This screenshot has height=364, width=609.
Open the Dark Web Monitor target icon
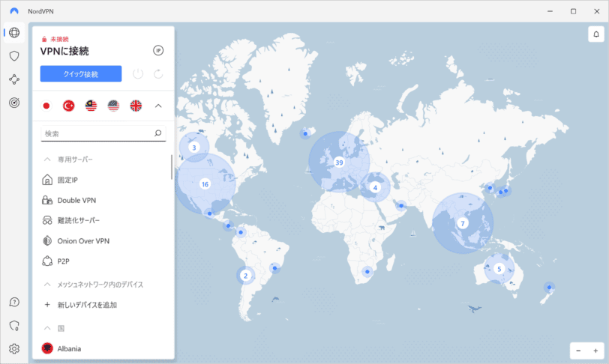(x=14, y=103)
